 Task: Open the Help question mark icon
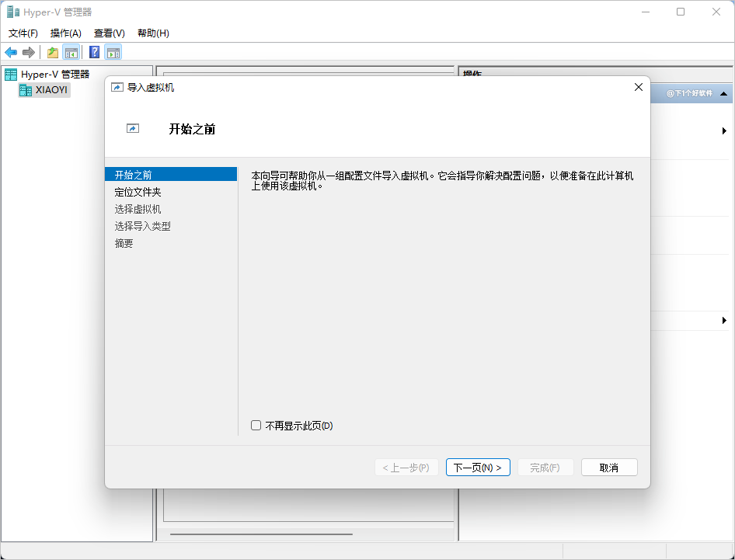pos(94,52)
